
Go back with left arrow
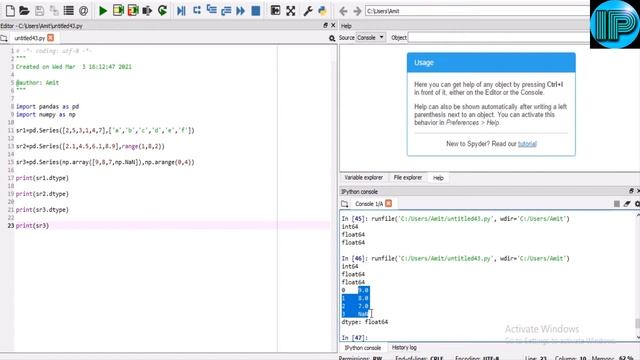pyautogui.click(x=344, y=11)
